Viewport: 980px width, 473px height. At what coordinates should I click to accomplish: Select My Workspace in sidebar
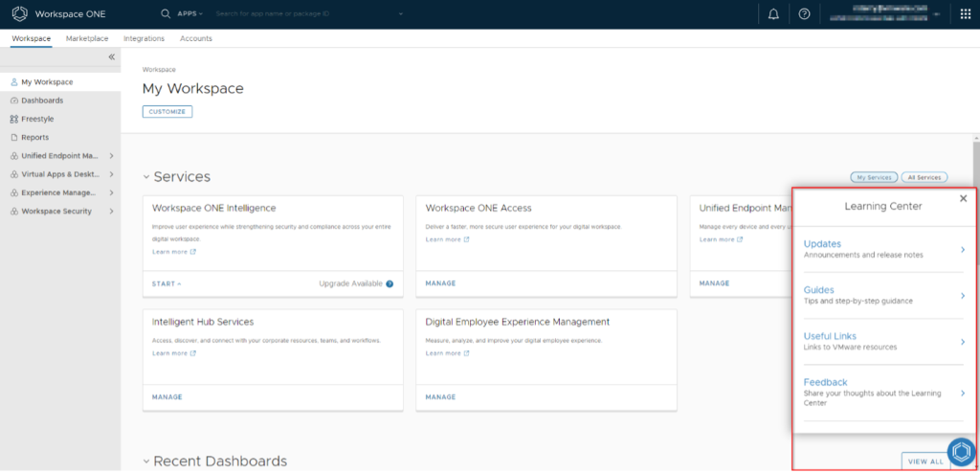point(60,82)
